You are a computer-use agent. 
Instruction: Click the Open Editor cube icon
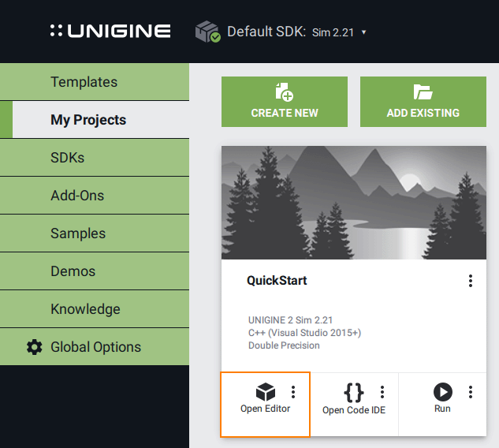266,392
